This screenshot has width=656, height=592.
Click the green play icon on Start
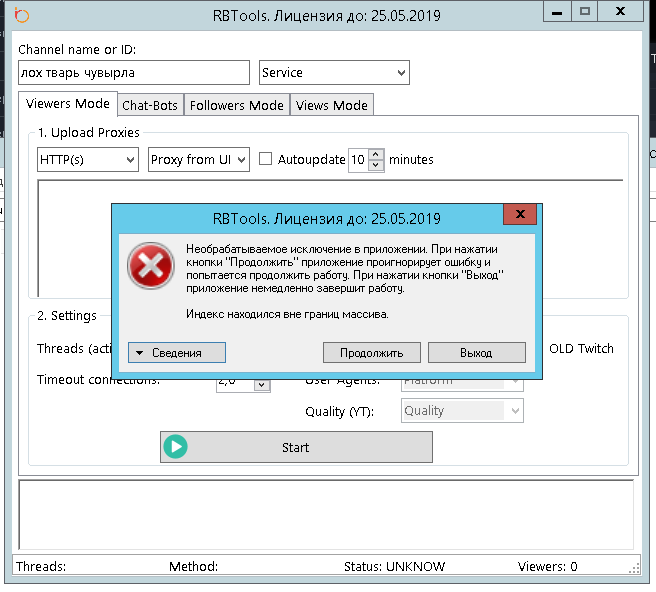176,447
